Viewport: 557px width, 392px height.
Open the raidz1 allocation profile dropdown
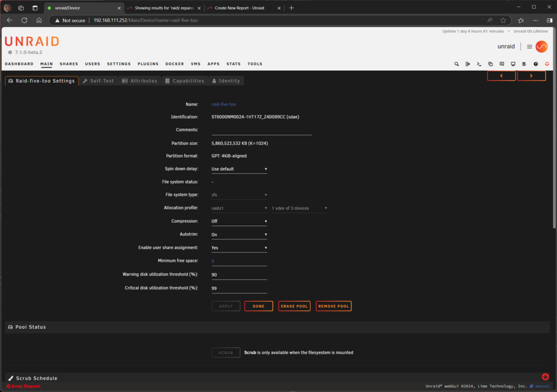(239, 208)
